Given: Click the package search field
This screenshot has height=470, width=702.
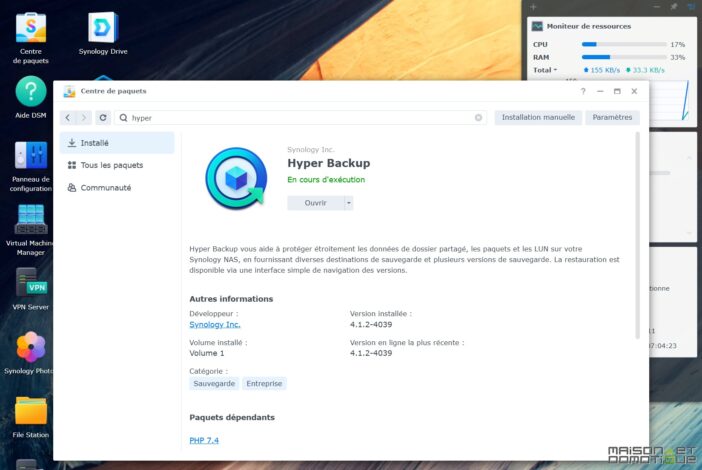Looking at the screenshot, I should tap(300, 118).
